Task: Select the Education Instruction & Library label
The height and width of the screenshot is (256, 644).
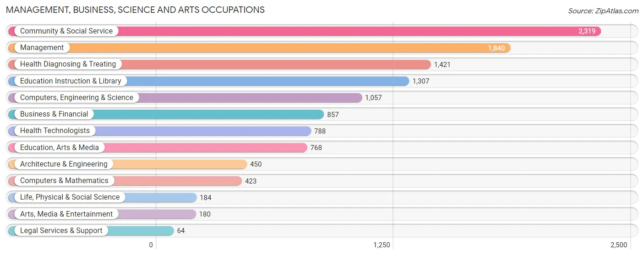Action: click(x=71, y=81)
